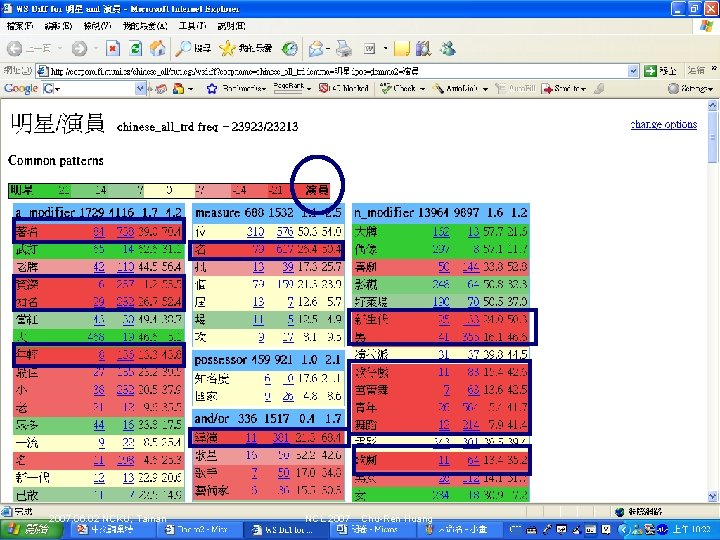The width and height of the screenshot is (720, 540).
Task: Open the Windows Start button
Action: pyautogui.click(x=30, y=529)
